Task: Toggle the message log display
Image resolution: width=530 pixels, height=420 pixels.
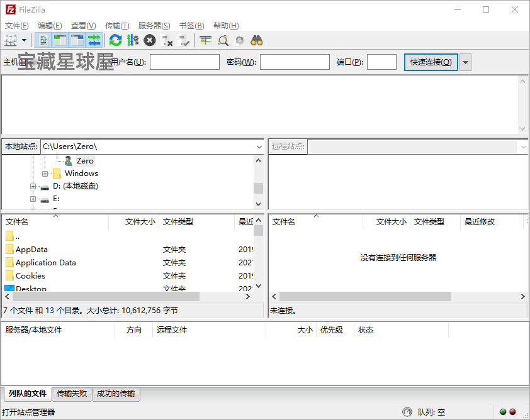Action: click(43, 40)
